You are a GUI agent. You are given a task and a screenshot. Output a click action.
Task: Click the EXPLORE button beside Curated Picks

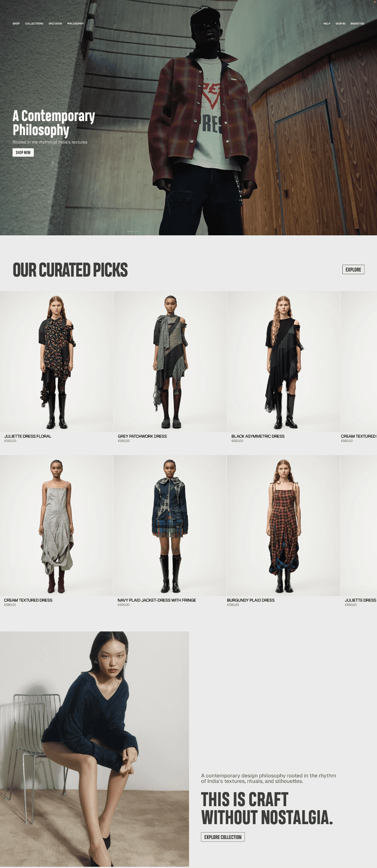point(353,269)
